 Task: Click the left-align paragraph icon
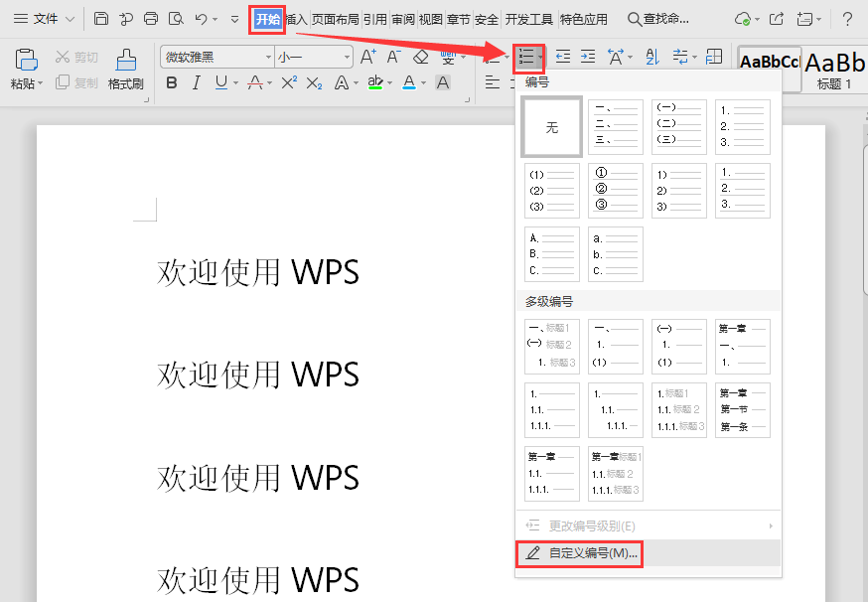point(493,83)
